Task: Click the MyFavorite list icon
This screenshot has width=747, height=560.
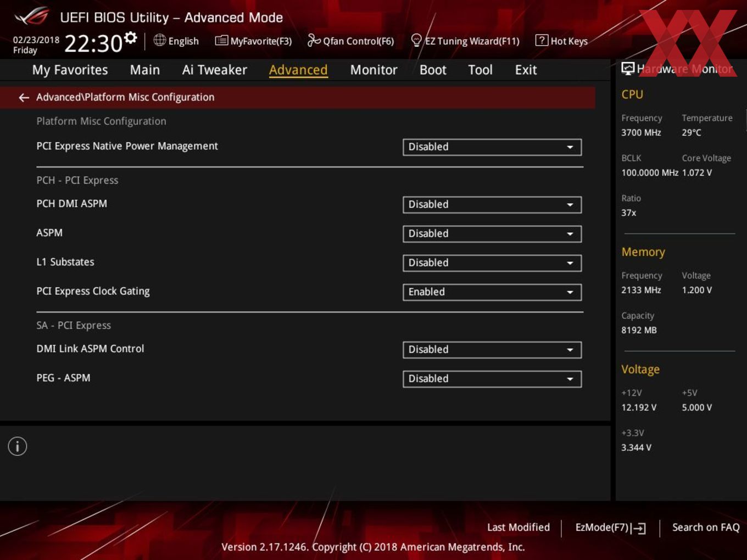Action: tap(221, 41)
